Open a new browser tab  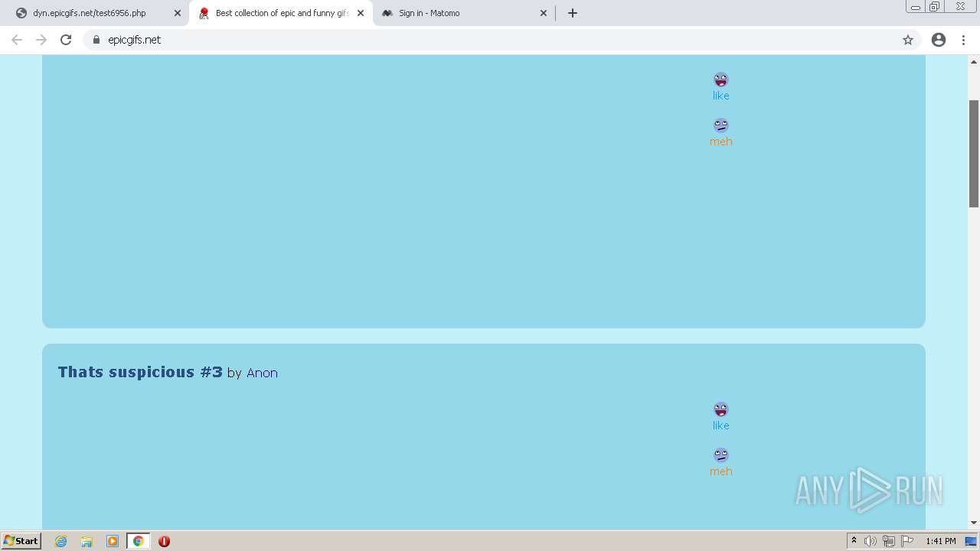tap(573, 13)
